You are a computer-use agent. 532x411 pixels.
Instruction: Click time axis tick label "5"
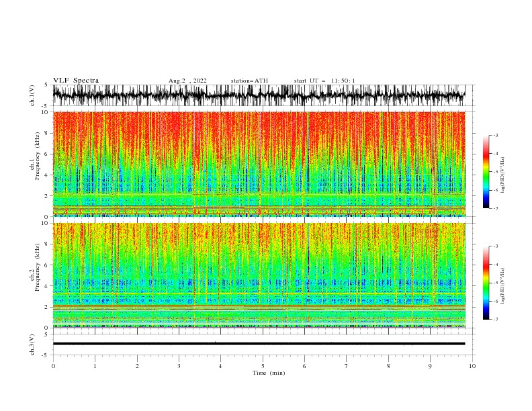(x=263, y=366)
